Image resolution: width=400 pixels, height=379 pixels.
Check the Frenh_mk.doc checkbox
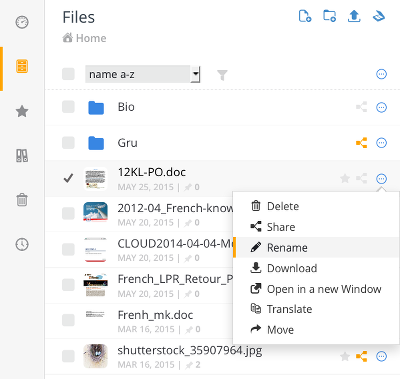pyautogui.click(x=68, y=320)
